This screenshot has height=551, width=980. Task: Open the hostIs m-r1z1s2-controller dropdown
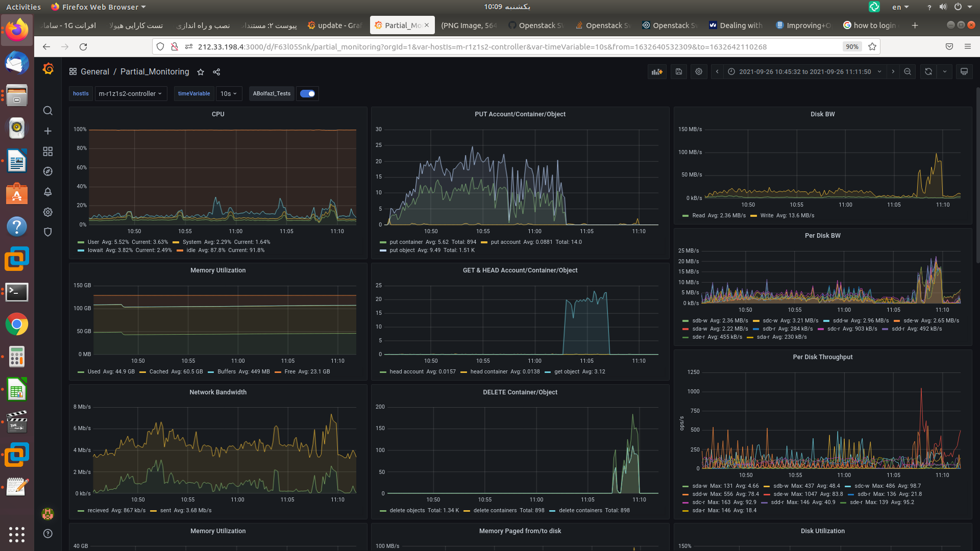131,94
